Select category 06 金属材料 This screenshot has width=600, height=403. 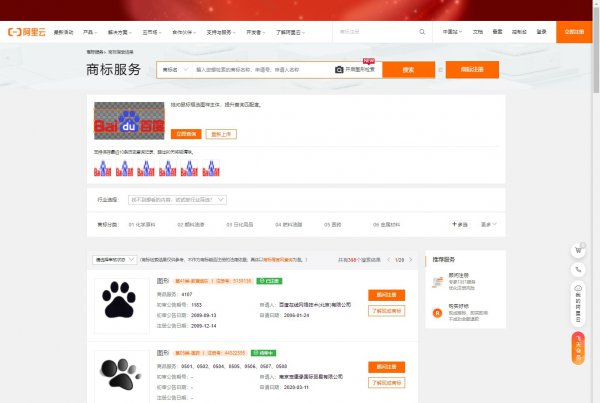coord(386,225)
